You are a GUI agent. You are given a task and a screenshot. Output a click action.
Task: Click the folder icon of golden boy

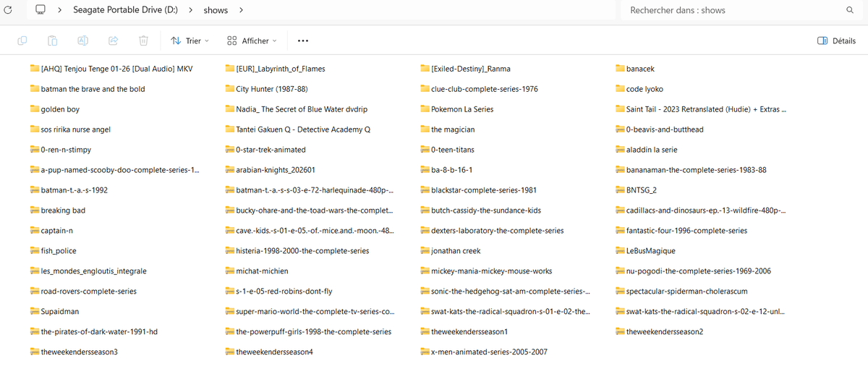click(x=35, y=109)
